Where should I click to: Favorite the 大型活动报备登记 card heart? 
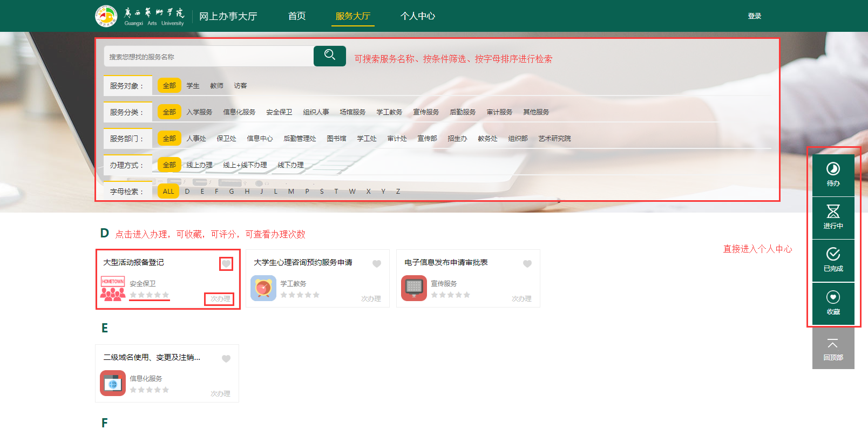226,264
